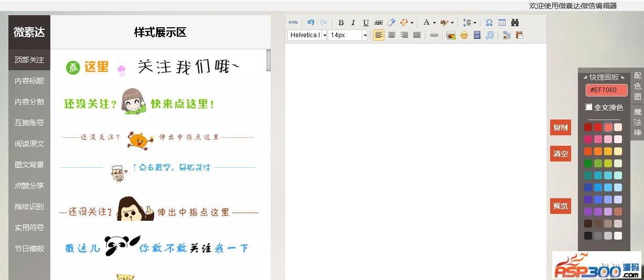This screenshot has height=280, width=644.
Task: Click the line spacing icon
Action: click(467, 23)
